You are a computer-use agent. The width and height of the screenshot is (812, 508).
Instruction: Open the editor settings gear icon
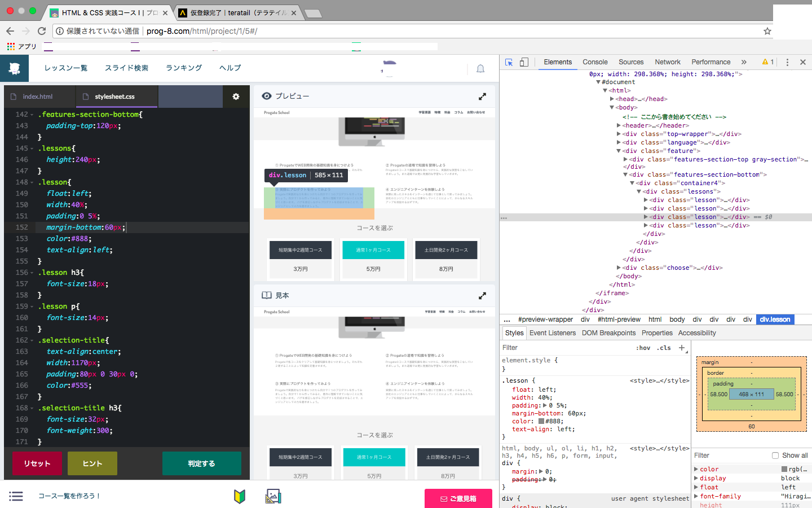coord(236,97)
